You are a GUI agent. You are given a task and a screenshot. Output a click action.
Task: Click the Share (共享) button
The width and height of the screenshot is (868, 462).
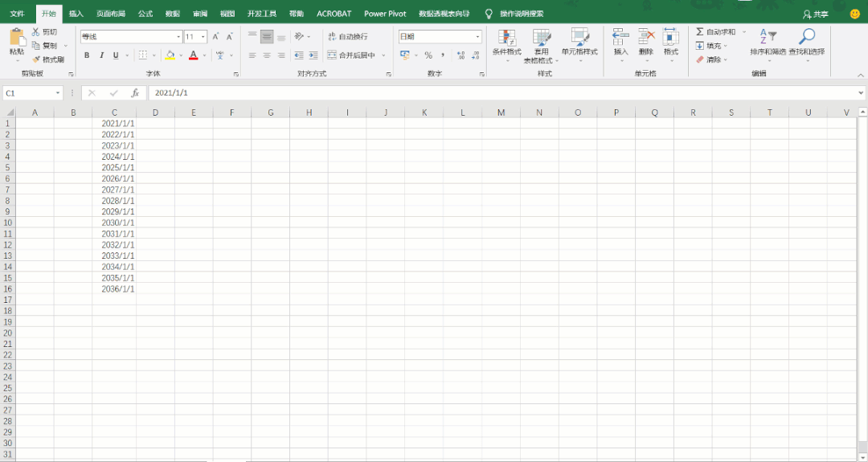[x=815, y=14]
